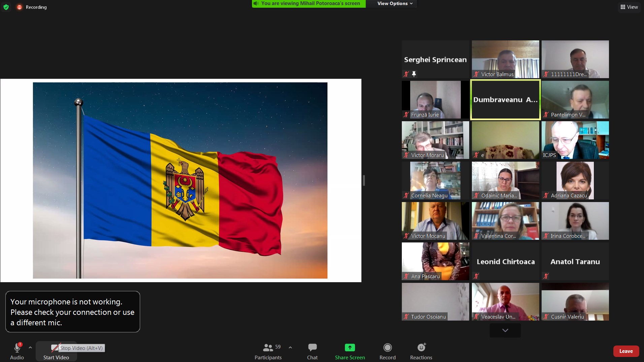Select Adriana Cazacu video tile

[x=575, y=180]
